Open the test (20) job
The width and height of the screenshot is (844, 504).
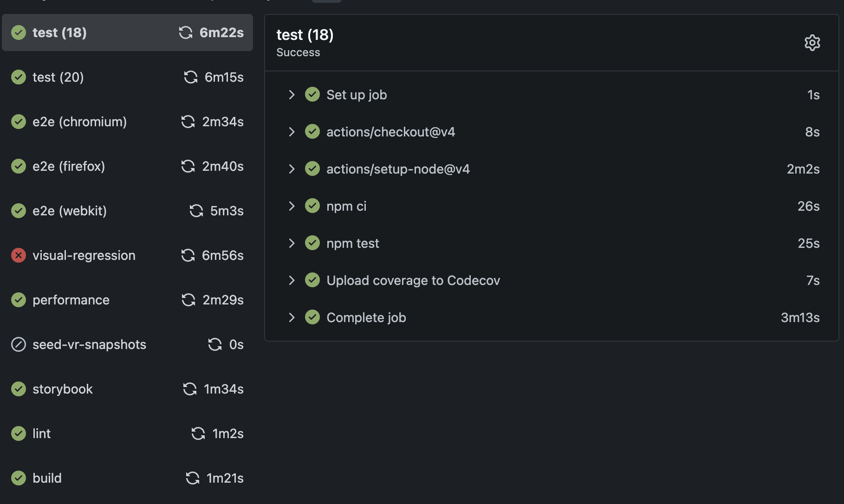(x=127, y=77)
